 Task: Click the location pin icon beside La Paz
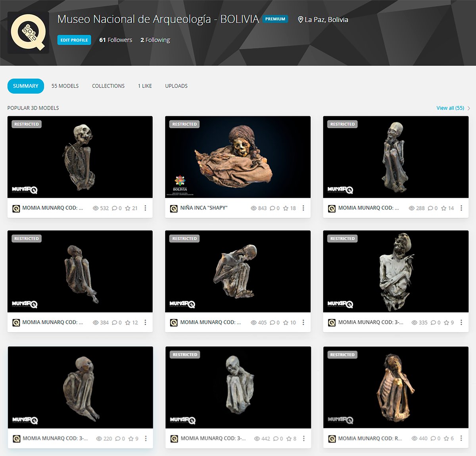click(x=300, y=19)
